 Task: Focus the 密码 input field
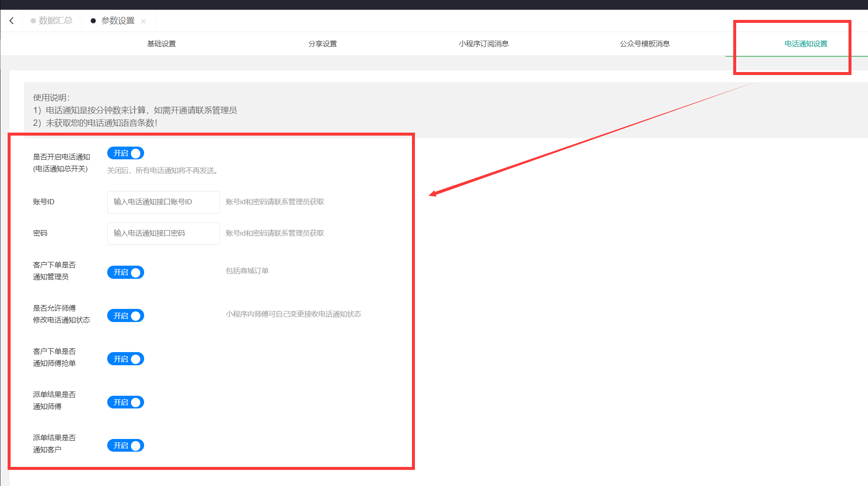point(163,233)
